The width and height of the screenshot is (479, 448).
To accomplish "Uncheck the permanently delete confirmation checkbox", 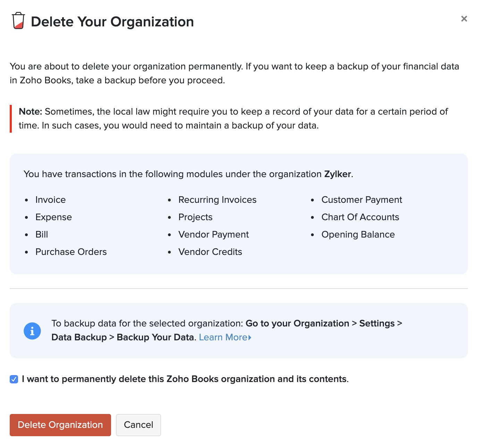I will pyautogui.click(x=14, y=379).
